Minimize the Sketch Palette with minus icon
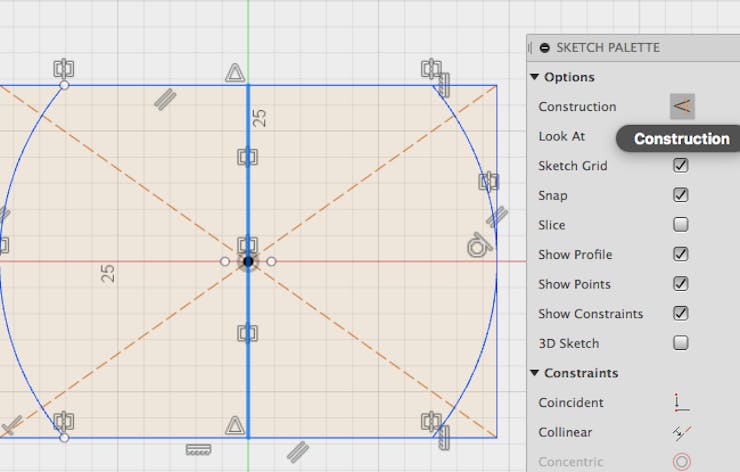The height and width of the screenshot is (472, 740). [545, 48]
